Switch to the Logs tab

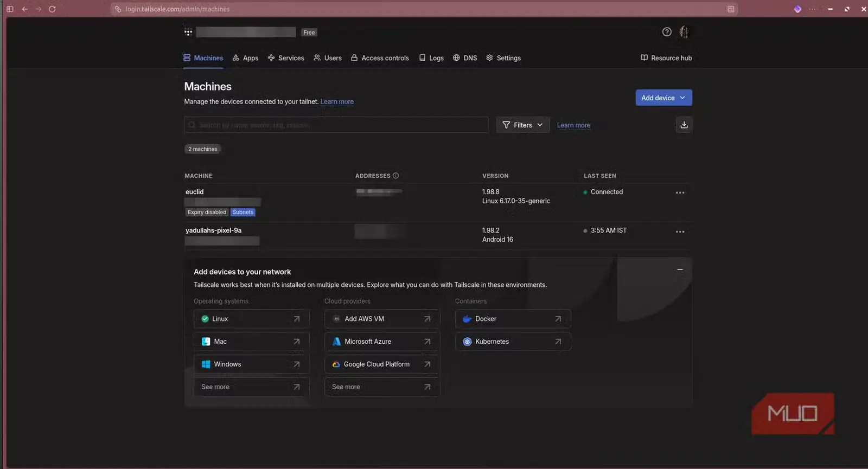(431, 58)
